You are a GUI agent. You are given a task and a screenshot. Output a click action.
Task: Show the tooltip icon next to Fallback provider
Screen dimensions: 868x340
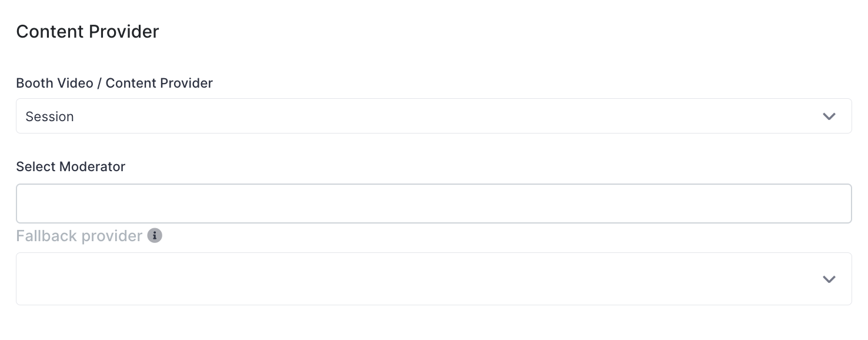tap(155, 236)
